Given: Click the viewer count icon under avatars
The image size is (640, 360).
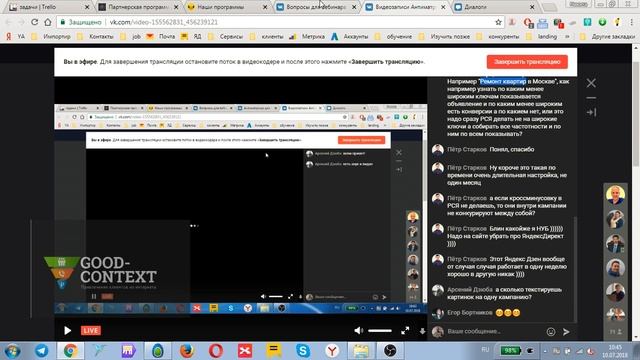Looking at the screenshot, I should point(615,332).
